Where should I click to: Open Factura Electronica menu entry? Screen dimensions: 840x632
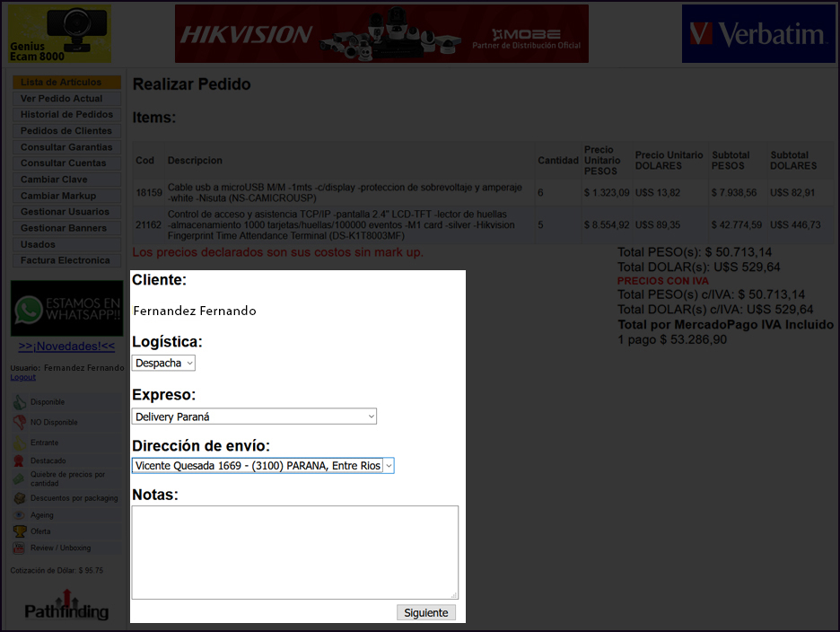point(66,260)
